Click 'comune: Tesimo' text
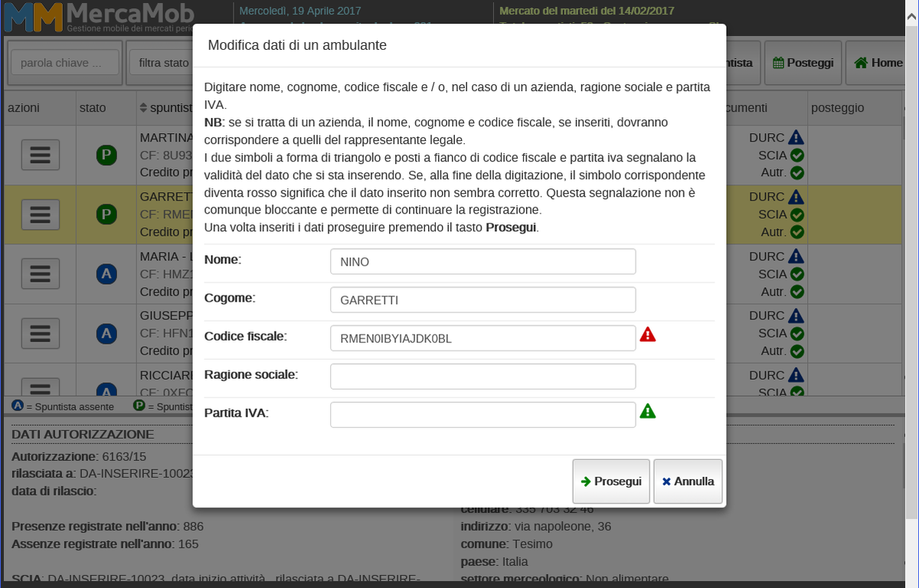The image size is (919, 588). pyautogui.click(x=506, y=544)
